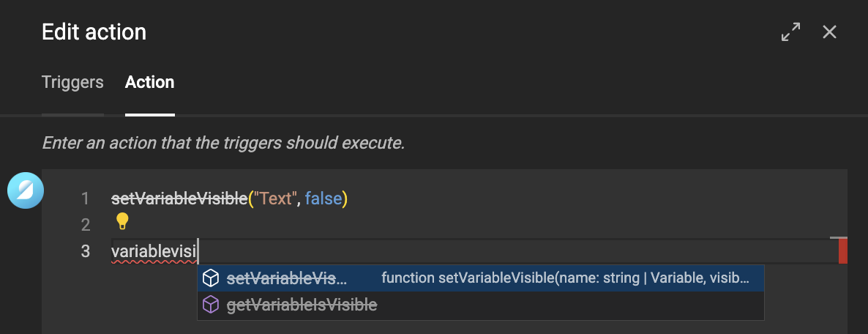
Task: Click line number 1 in the gutter
Action: tap(86, 198)
